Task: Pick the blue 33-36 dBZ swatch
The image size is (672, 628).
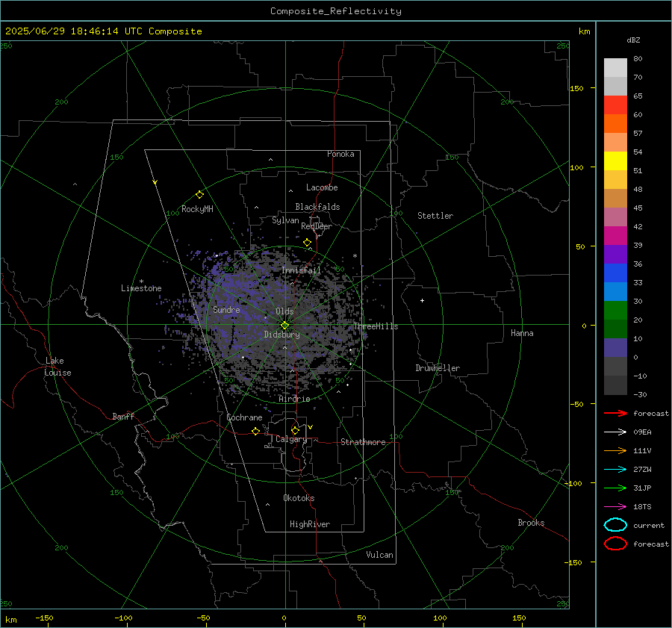Action: [x=615, y=273]
